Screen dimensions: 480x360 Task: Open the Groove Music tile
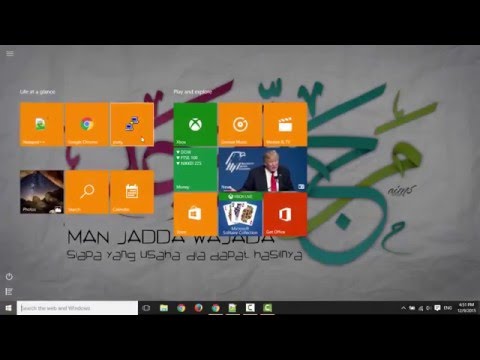(x=240, y=124)
